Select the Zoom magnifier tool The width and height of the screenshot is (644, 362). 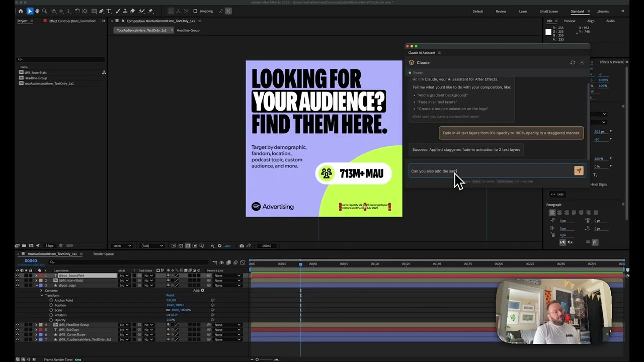(44, 11)
